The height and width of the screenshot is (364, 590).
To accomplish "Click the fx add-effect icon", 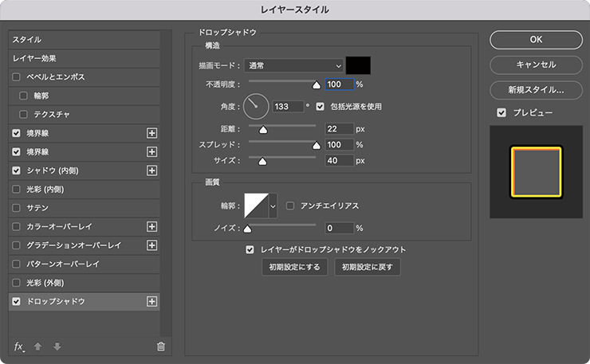I will 19,346.
